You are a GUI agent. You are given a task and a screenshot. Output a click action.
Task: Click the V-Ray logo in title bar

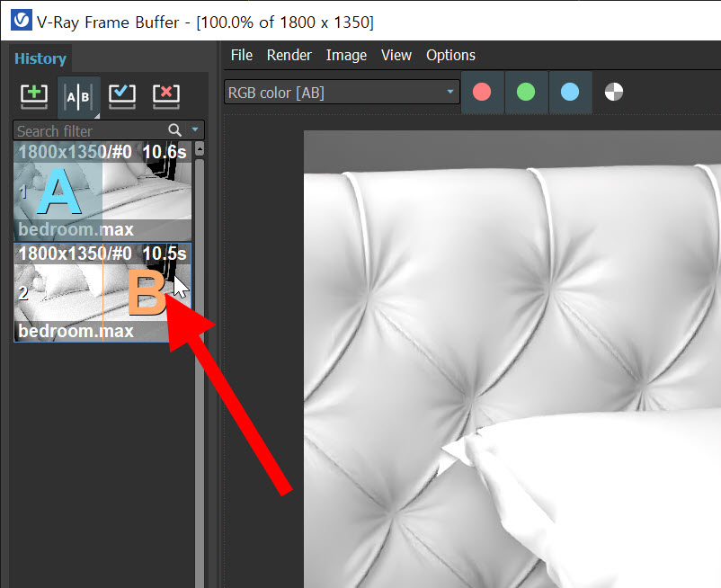tap(22, 20)
